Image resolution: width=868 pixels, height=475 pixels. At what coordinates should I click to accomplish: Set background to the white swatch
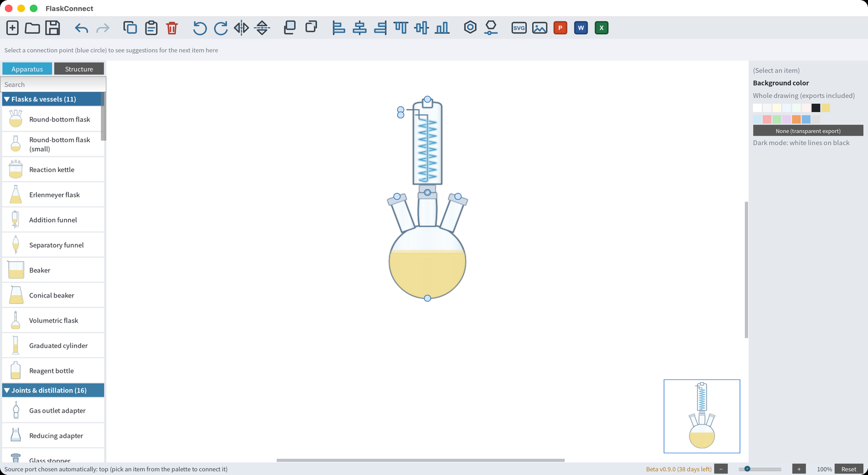point(757,108)
